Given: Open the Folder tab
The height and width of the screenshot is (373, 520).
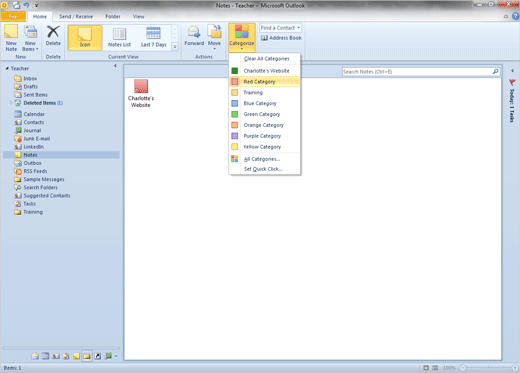Looking at the screenshot, I should click(x=113, y=16).
